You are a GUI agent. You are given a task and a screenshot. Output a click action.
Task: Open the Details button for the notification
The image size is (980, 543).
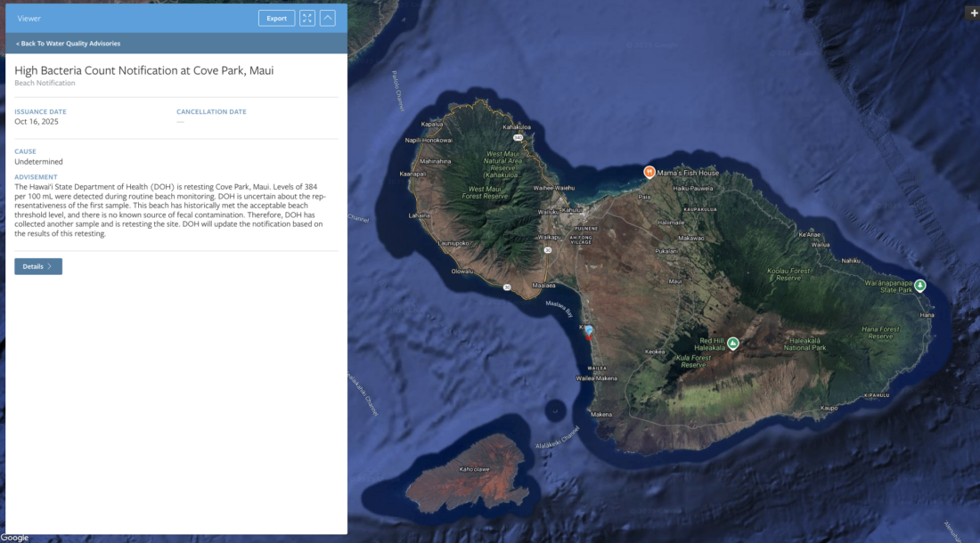coord(38,266)
